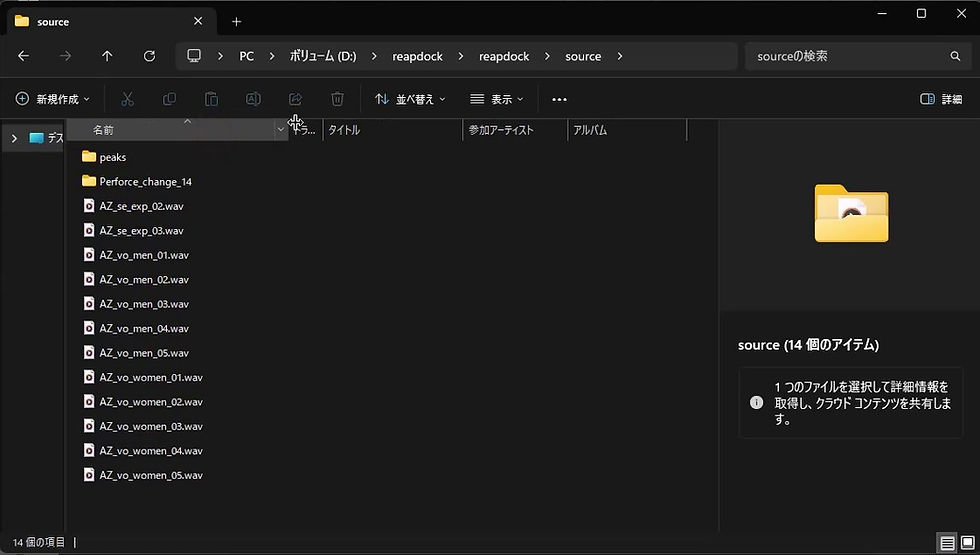Select file AZ_vo_women_01.wav

(151, 378)
